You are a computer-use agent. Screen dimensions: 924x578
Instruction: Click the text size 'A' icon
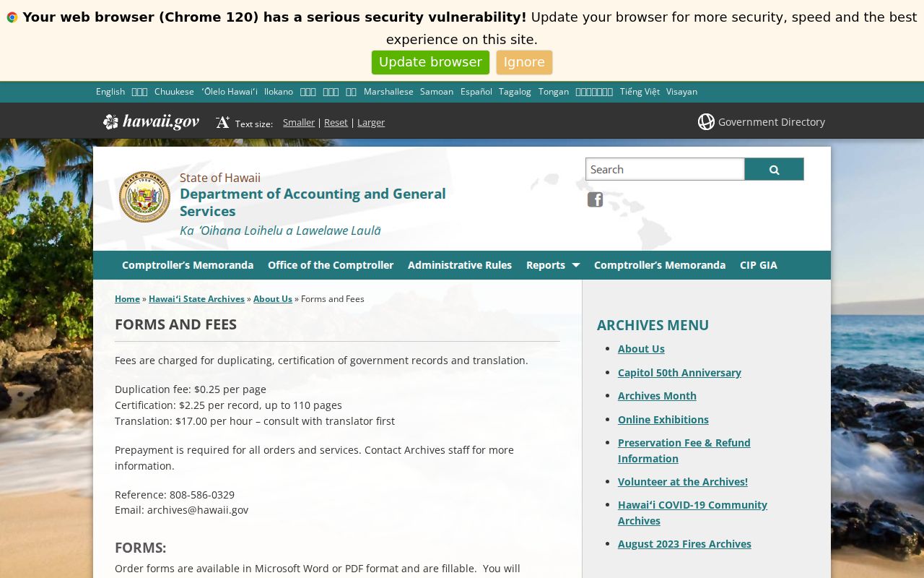(222, 122)
